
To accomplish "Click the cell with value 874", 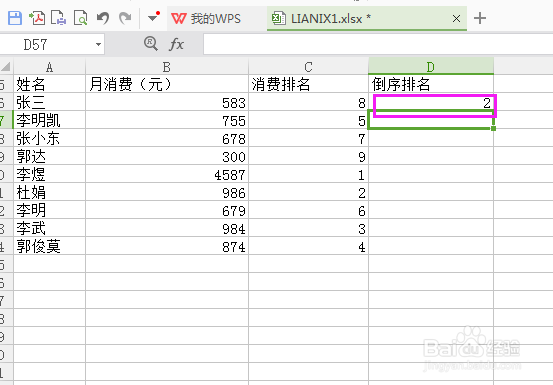I will (167, 246).
